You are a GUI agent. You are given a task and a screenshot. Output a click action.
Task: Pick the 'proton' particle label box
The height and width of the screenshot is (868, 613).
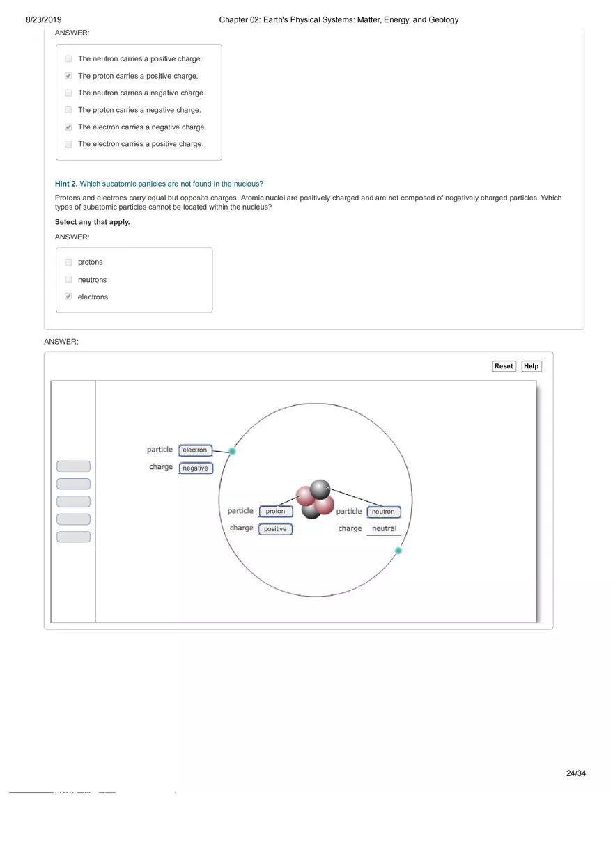tap(275, 512)
